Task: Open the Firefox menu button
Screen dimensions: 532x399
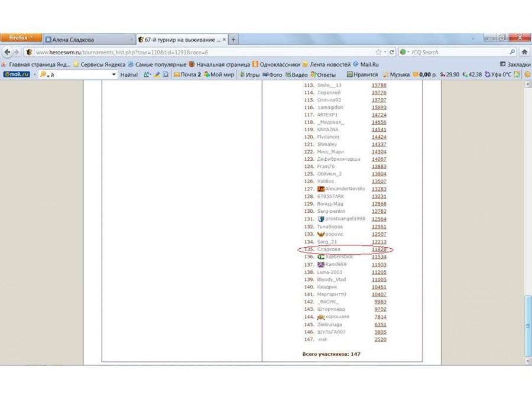Action: coord(21,38)
